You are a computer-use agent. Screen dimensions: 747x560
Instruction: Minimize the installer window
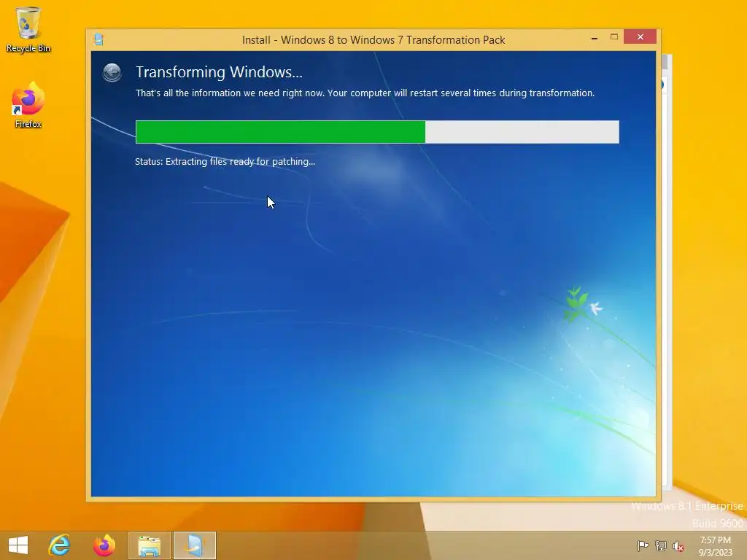(x=595, y=38)
